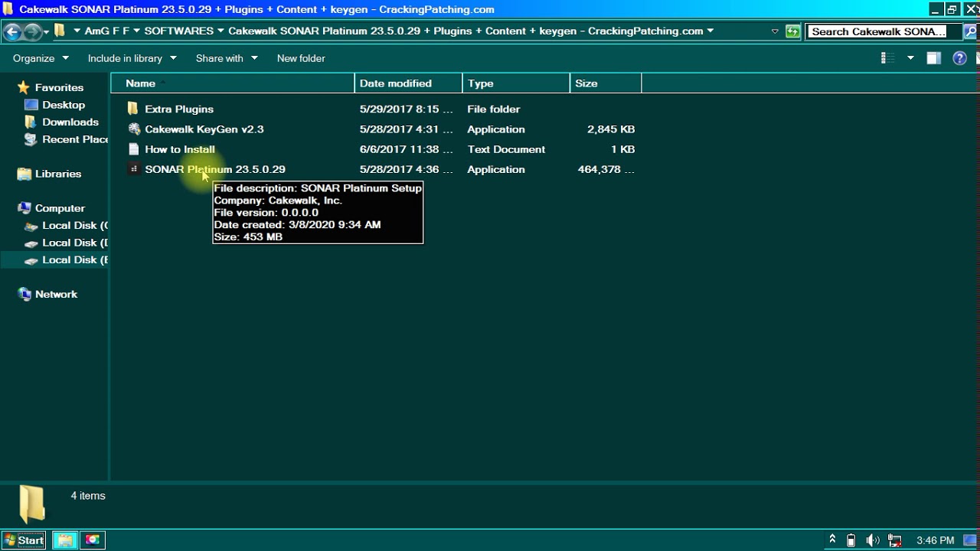
Task: Refresh the folder with the refresh icon
Action: [x=793, y=31]
